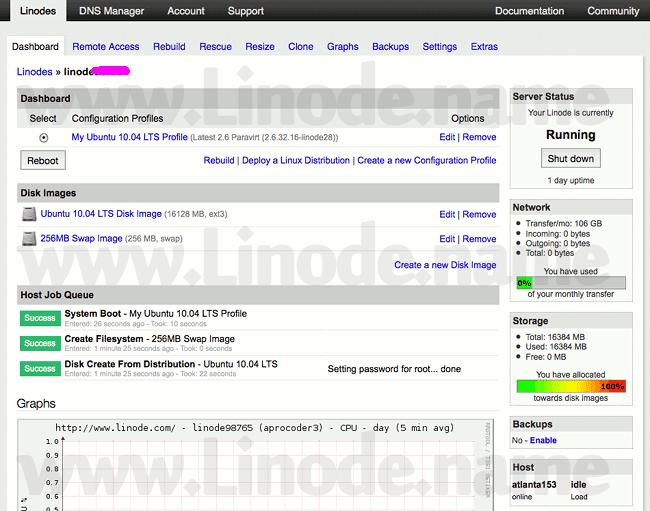Click the 'Free: 0 MB' storage entry
Viewport: 650px width, 511px height.
546,357
